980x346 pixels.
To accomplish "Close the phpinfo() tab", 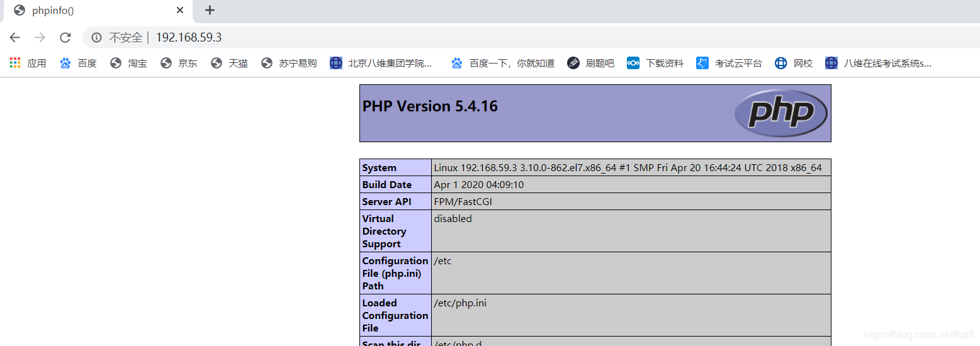I will coord(180,11).
